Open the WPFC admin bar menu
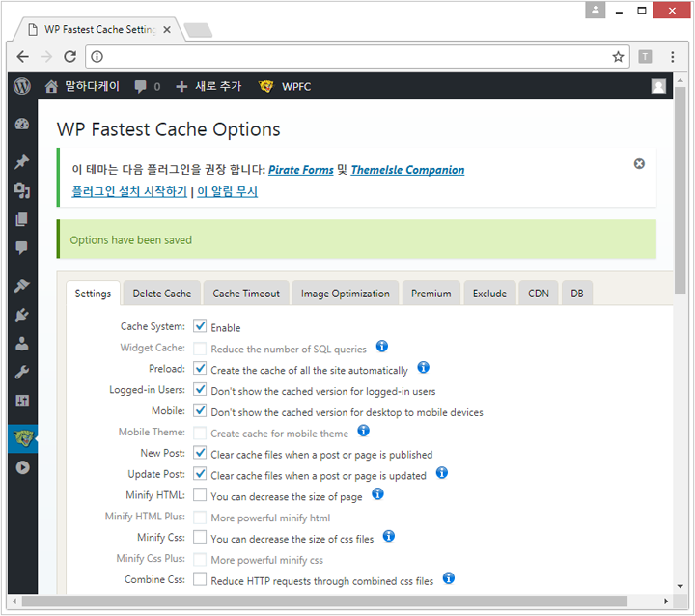 (x=285, y=86)
